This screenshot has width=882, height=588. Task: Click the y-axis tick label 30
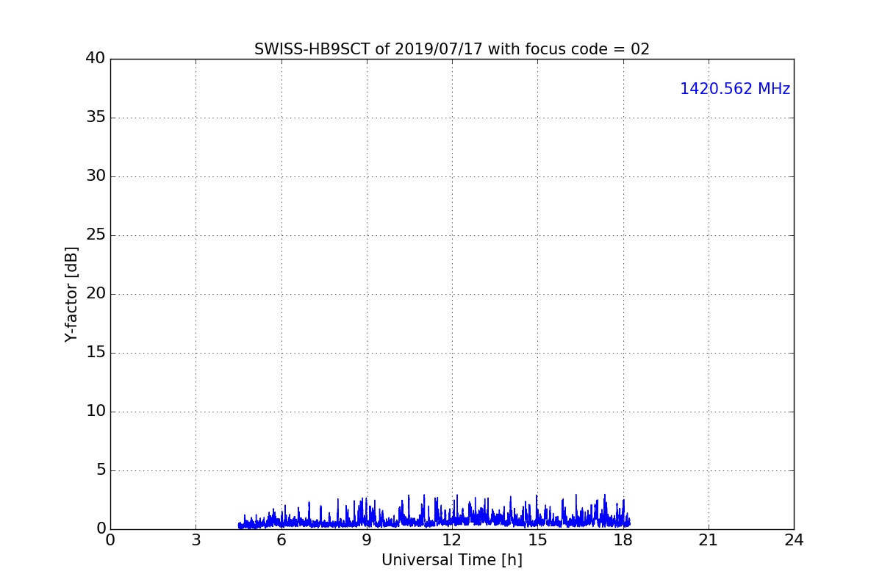point(96,176)
